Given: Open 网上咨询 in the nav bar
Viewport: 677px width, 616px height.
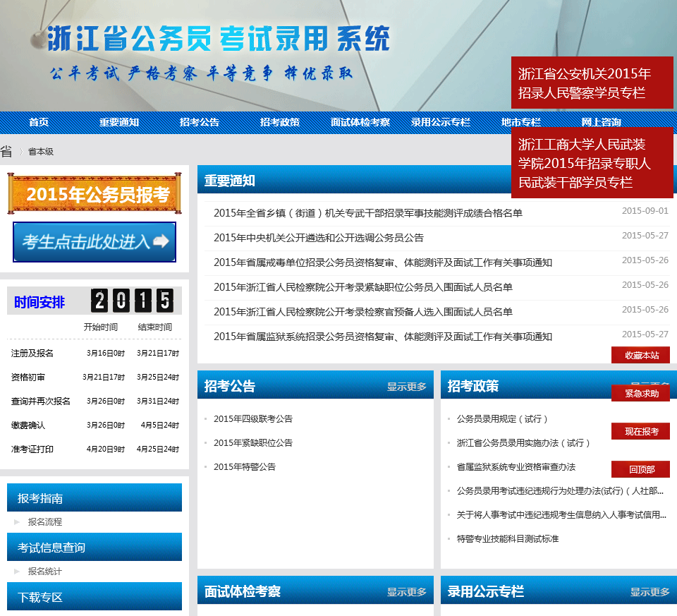Looking at the screenshot, I should 601,122.
